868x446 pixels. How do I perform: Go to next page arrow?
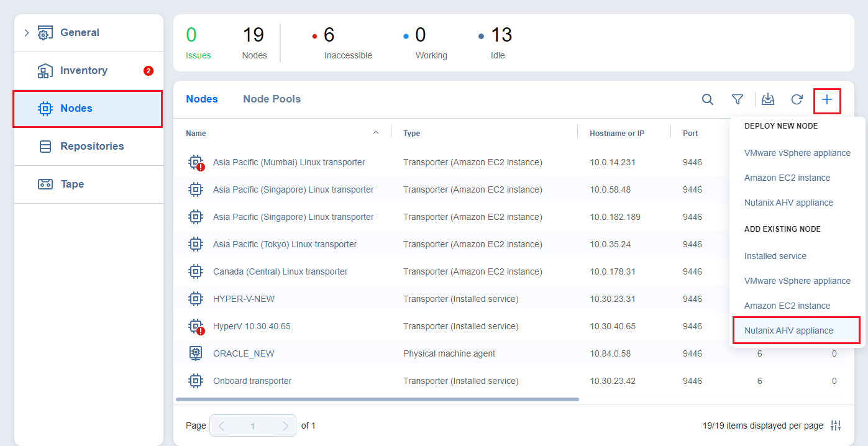[x=285, y=426]
